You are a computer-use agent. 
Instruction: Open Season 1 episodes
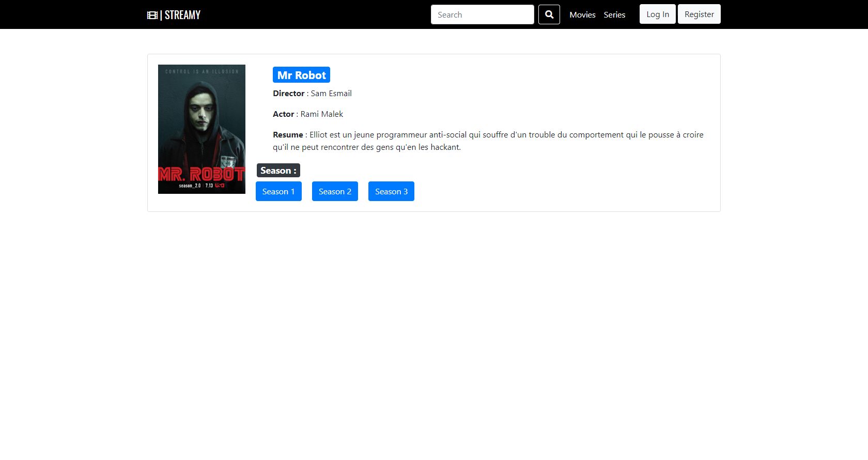pos(278,191)
